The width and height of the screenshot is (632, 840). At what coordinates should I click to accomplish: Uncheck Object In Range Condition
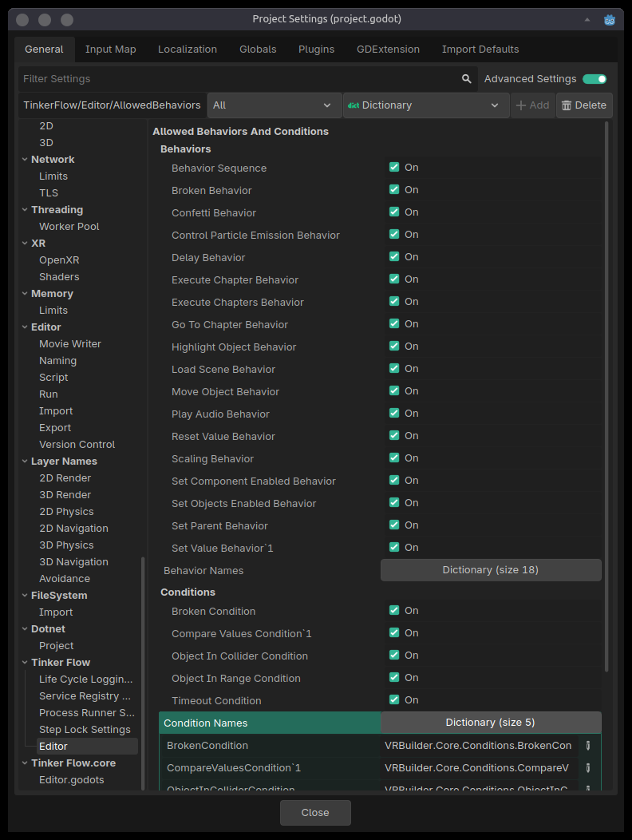[394, 677]
